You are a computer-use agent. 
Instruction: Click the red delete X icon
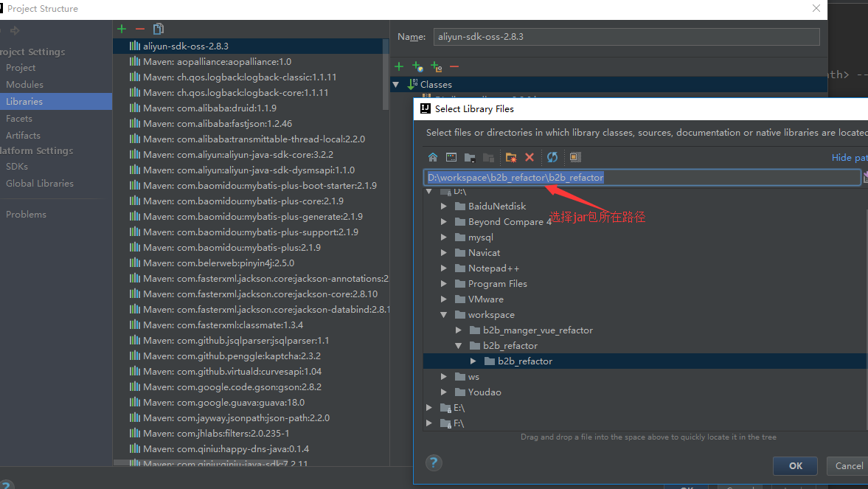(x=530, y=157)
